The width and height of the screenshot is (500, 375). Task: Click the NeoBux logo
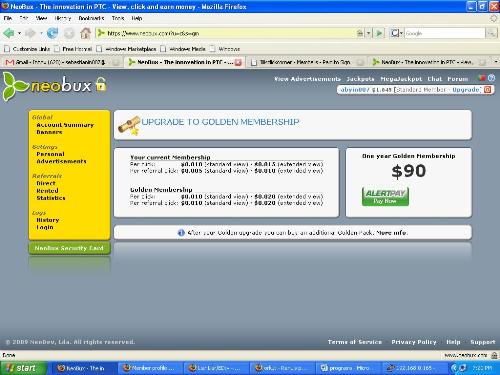point(47,86)
